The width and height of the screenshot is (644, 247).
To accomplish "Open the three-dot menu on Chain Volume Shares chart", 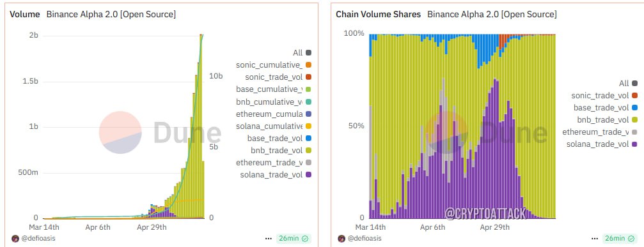I will [594, 239].
